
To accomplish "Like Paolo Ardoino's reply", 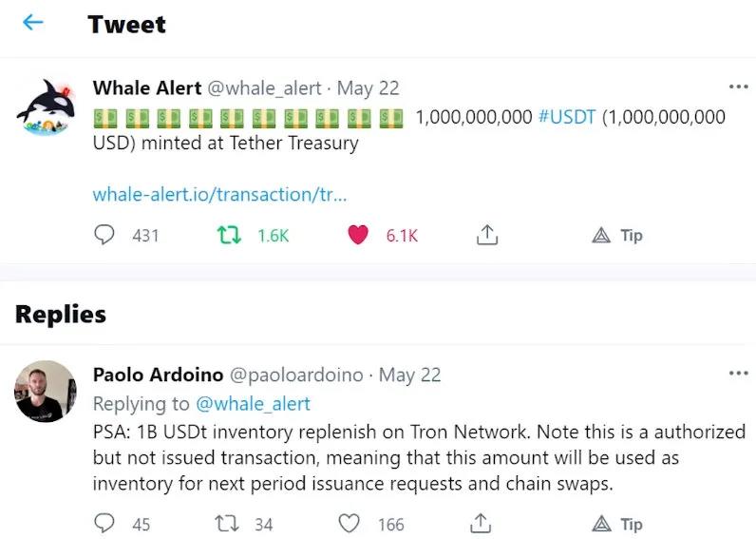I will (350, 523).
